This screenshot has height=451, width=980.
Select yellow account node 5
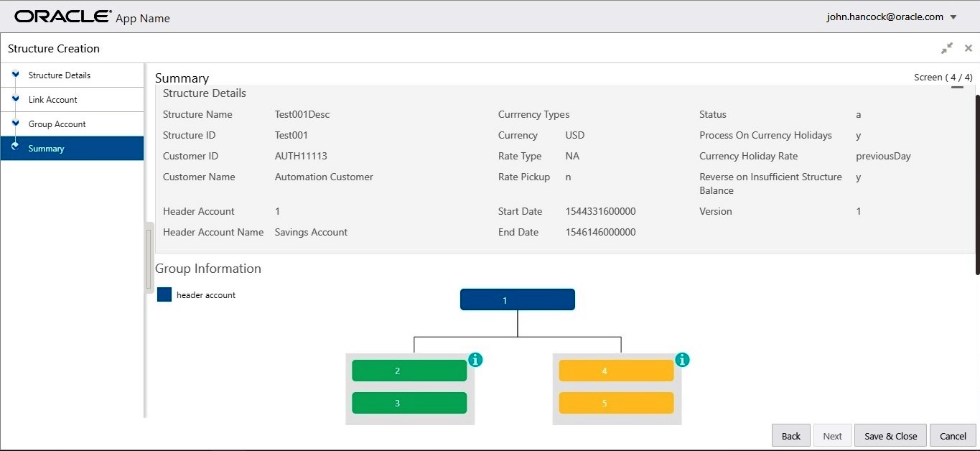coord(616,403)
